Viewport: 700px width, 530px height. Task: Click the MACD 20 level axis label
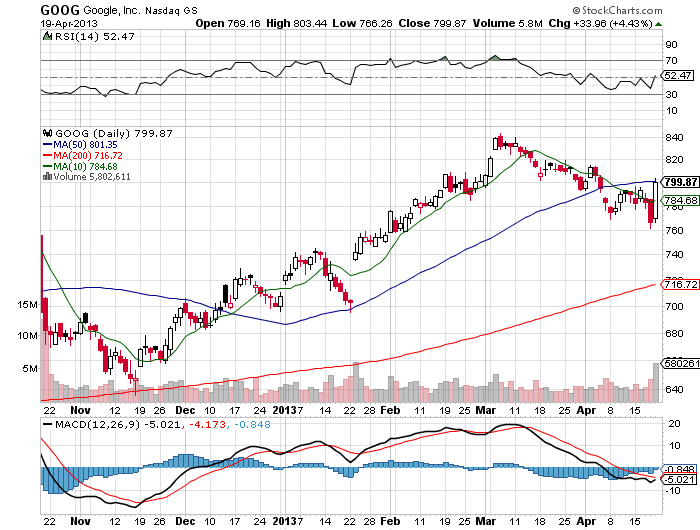coord(674,424)
